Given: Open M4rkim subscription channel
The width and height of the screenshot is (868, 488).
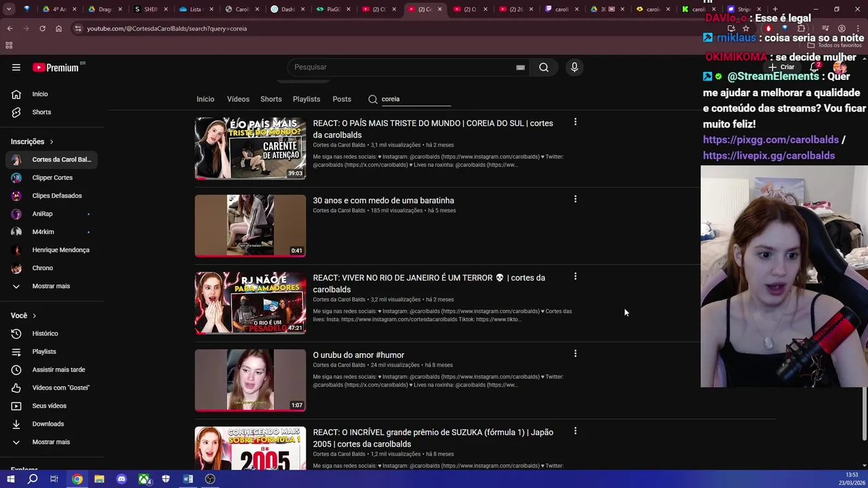Looking at the screenshot, I should tap(52, 232).
